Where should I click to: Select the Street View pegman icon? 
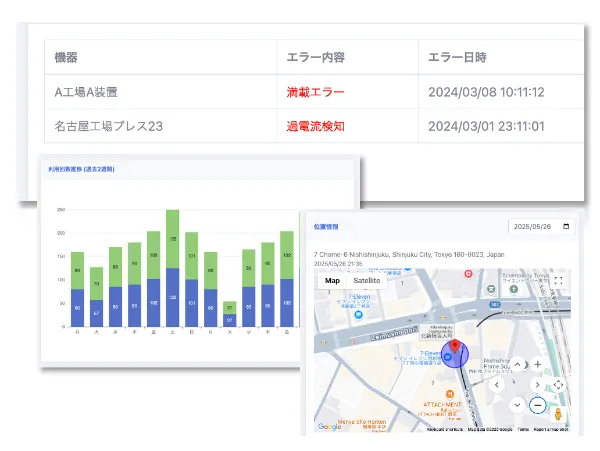558,414
